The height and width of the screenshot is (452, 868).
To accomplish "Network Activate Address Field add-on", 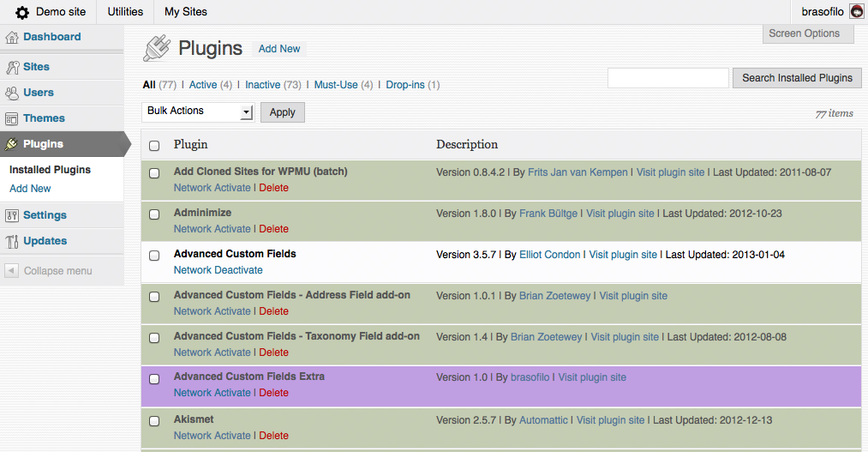I will coord(212,311).
